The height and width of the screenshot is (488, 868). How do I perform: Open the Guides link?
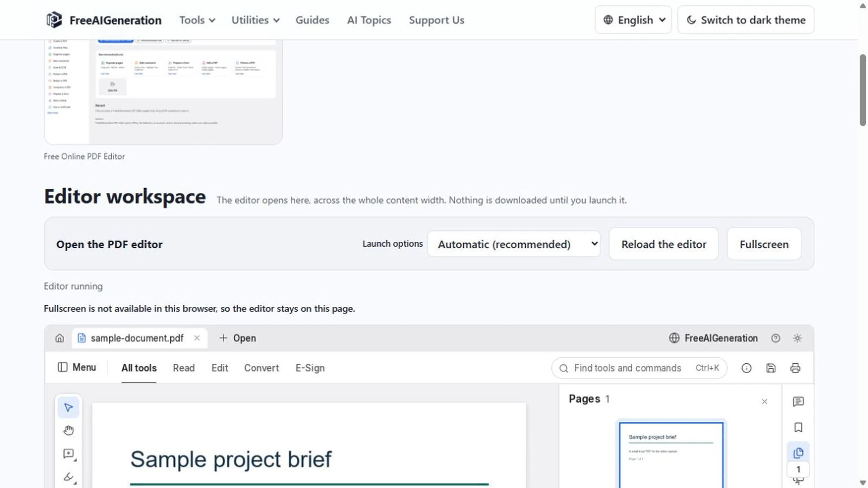click(x=312, y=20)
